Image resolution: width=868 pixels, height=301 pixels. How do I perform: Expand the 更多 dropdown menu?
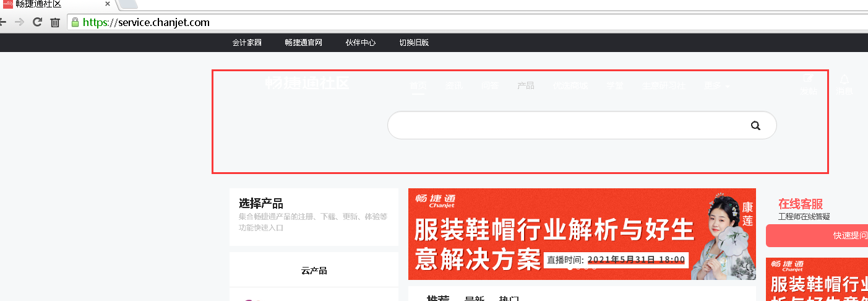pos(717,86)
